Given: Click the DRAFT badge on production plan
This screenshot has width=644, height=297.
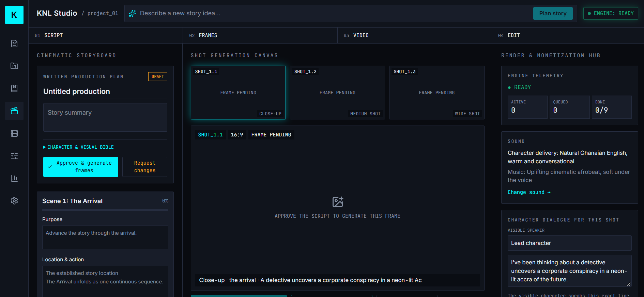Looking at the screenshot, I should click(158, 77).
